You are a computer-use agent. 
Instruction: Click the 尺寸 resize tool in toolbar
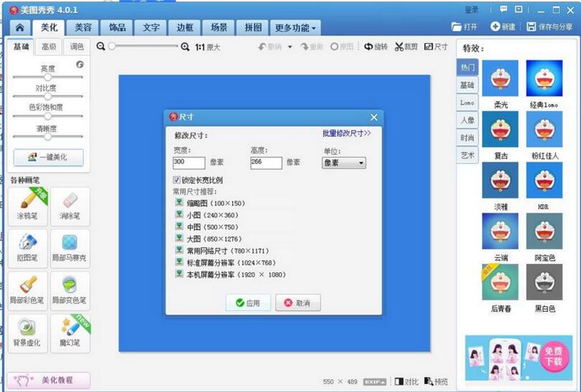click(x=436, y=47)
